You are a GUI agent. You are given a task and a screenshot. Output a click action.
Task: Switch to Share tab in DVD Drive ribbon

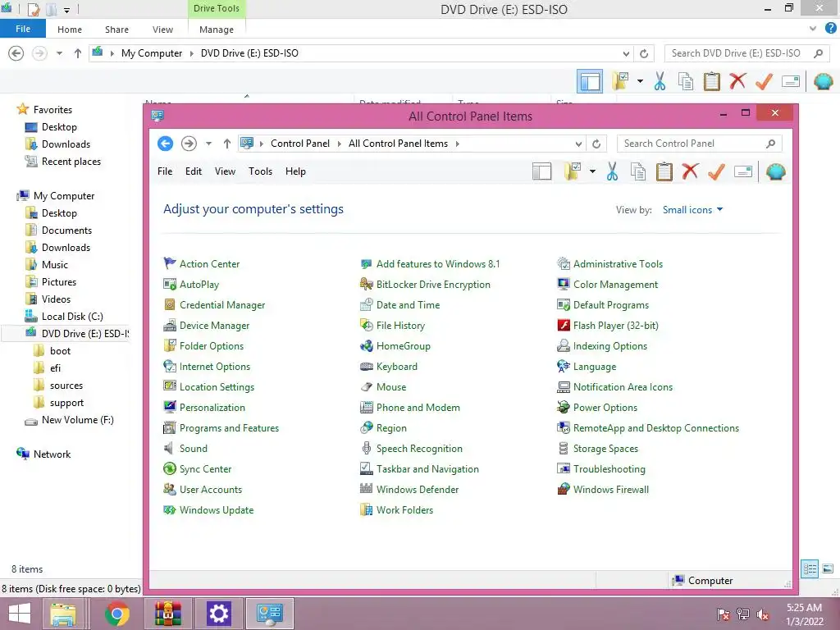point(116,30)
